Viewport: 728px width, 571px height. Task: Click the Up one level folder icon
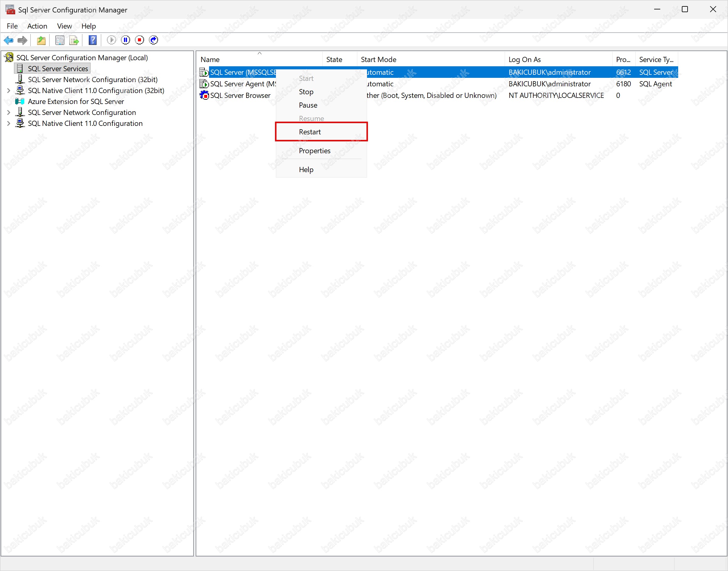click(x=41, y=40)
